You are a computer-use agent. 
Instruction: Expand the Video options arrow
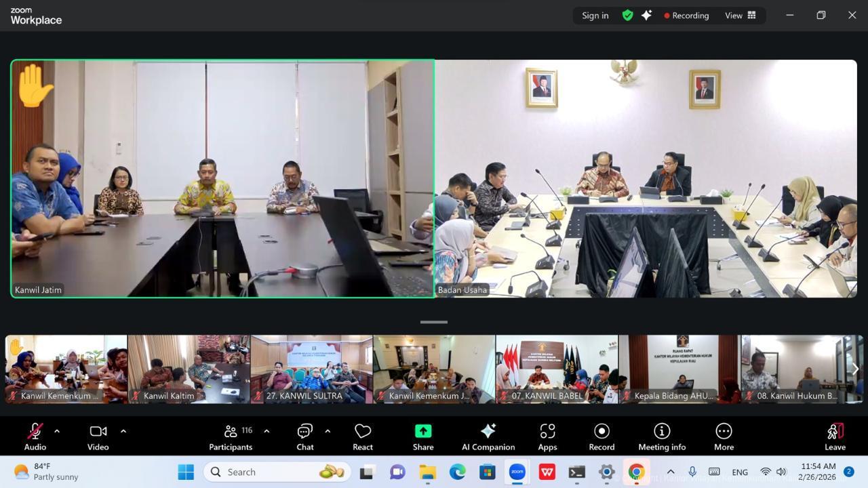[x=123, y=431]
